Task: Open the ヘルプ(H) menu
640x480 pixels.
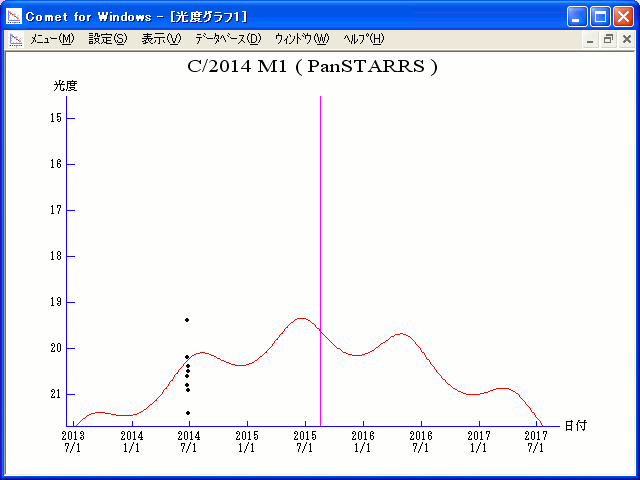Action: 364,39
